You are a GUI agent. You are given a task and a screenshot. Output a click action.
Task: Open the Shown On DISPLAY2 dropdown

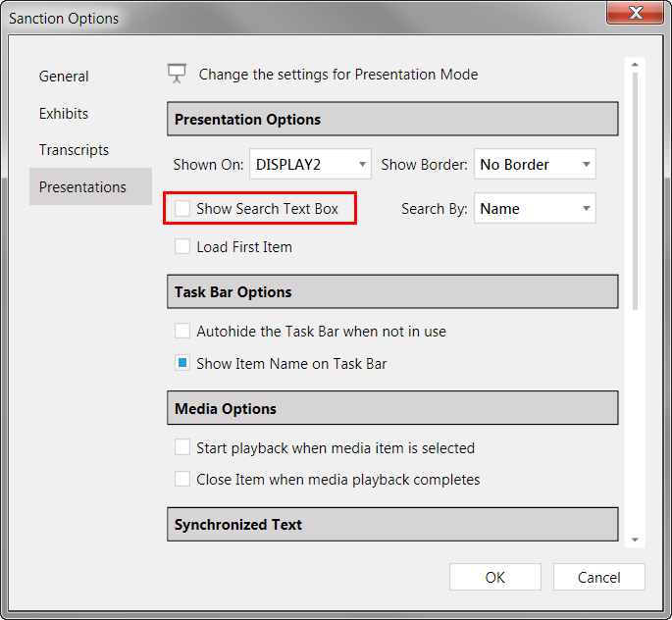tap(310, 164)
